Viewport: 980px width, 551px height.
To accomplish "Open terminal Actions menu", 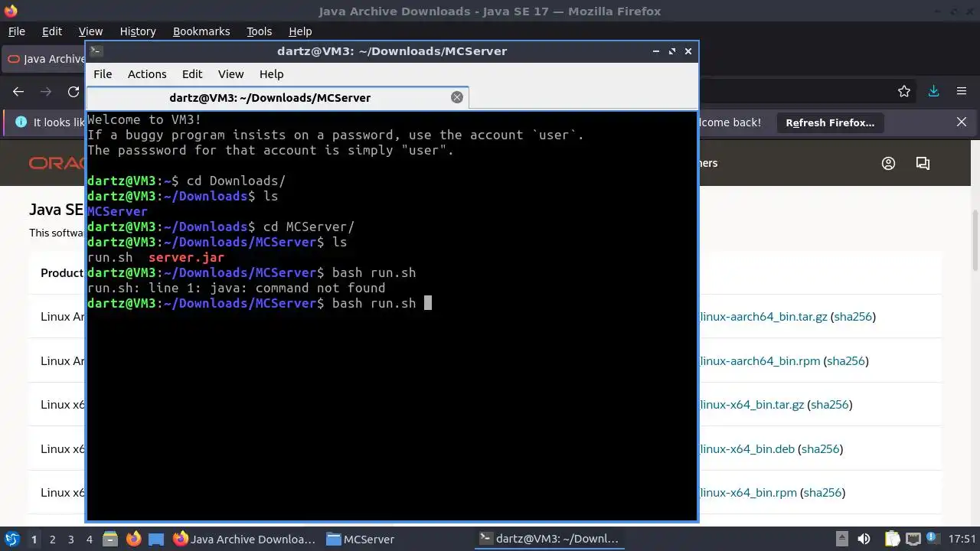I will coord(147,74).
